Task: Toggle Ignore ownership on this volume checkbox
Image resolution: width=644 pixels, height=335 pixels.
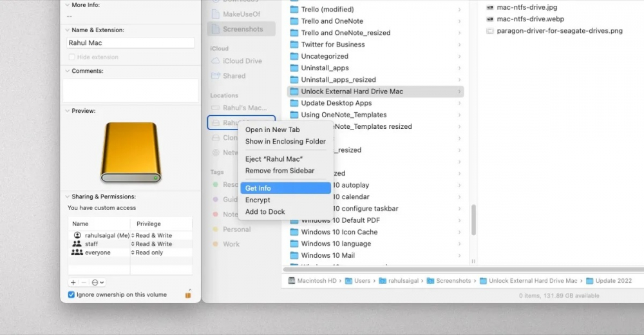Action: (71, 294)
